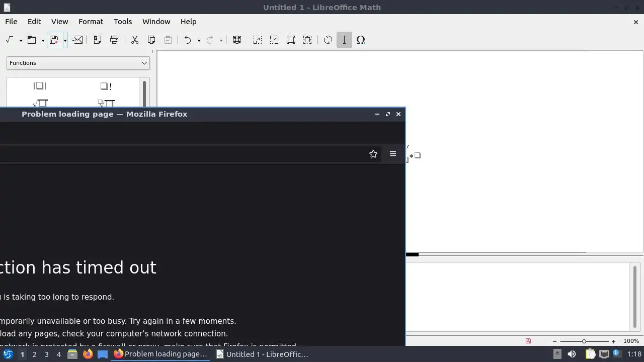The width and height of the screenshot is (644, 362).
Task: Open the New document type dropdown arrow
Action: click(x=21, y=40)
